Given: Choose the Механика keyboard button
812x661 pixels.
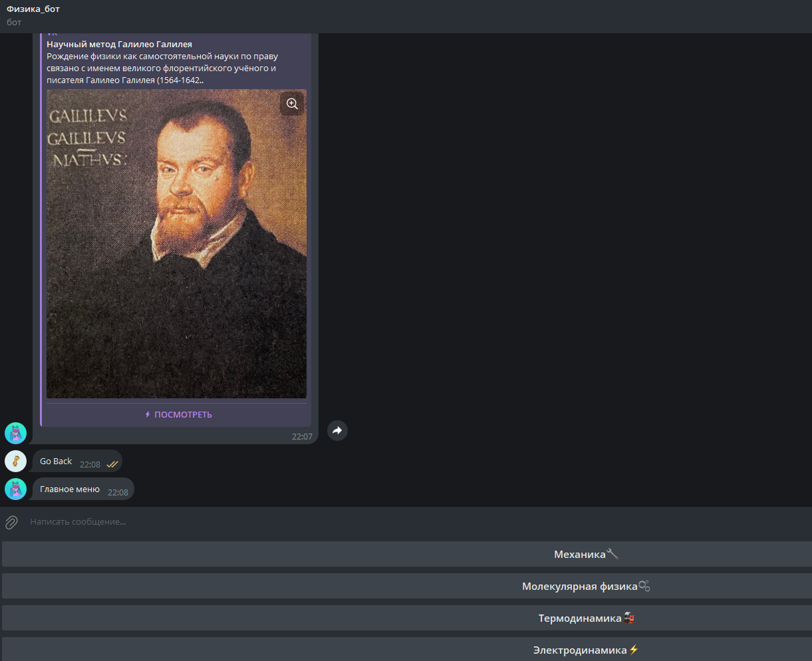Looking at the screenshot, I should pyautogui.click(x=406, y=554).
